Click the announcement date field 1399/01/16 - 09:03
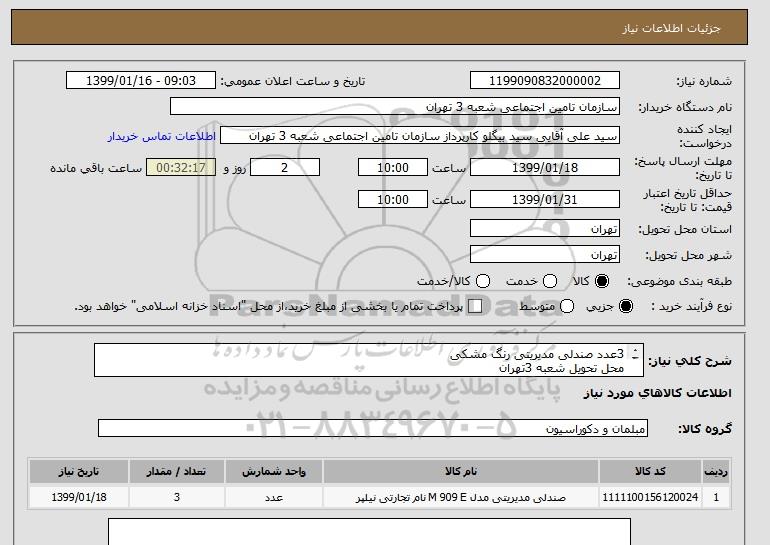 click(140, 81)
